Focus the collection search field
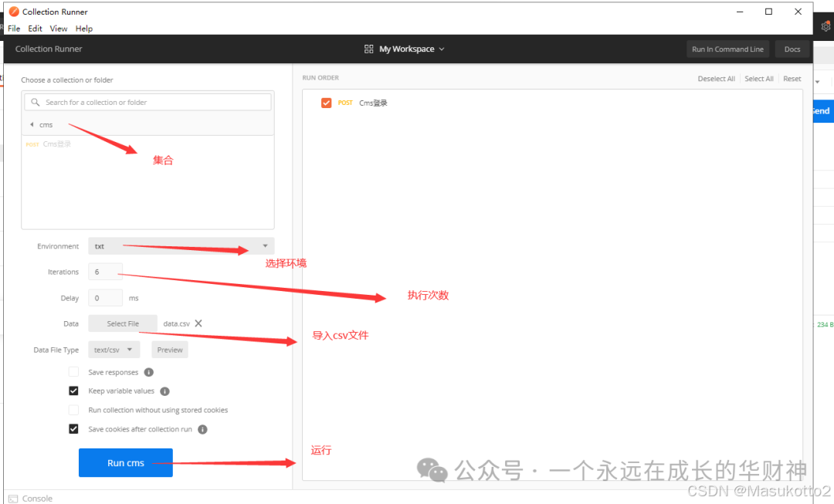This screenshot has height=504, width=834. coord(147,102)
